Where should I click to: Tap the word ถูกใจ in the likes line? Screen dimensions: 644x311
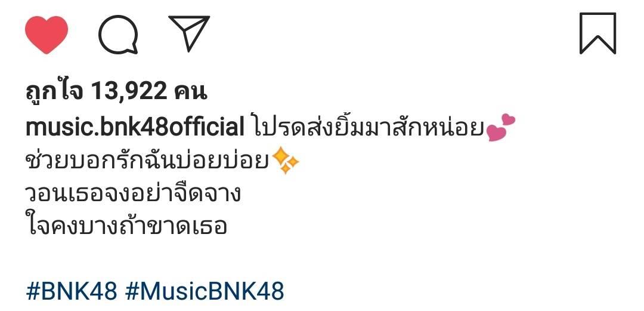click(x=54, y=91)
